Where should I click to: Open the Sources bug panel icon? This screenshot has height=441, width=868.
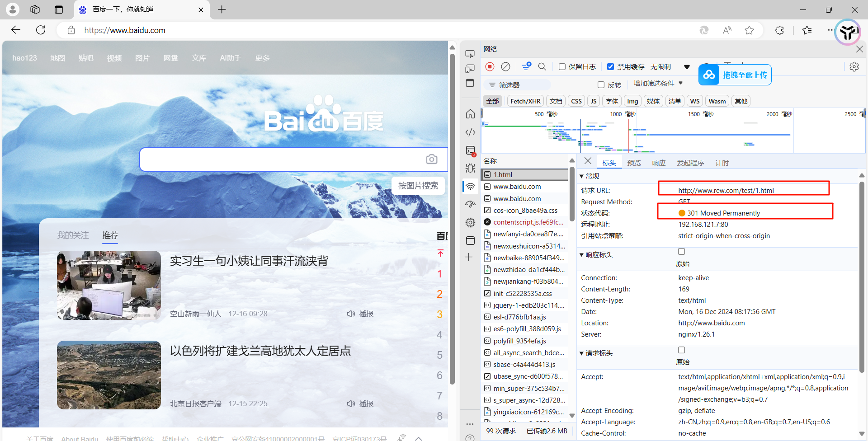pos(470,168)
